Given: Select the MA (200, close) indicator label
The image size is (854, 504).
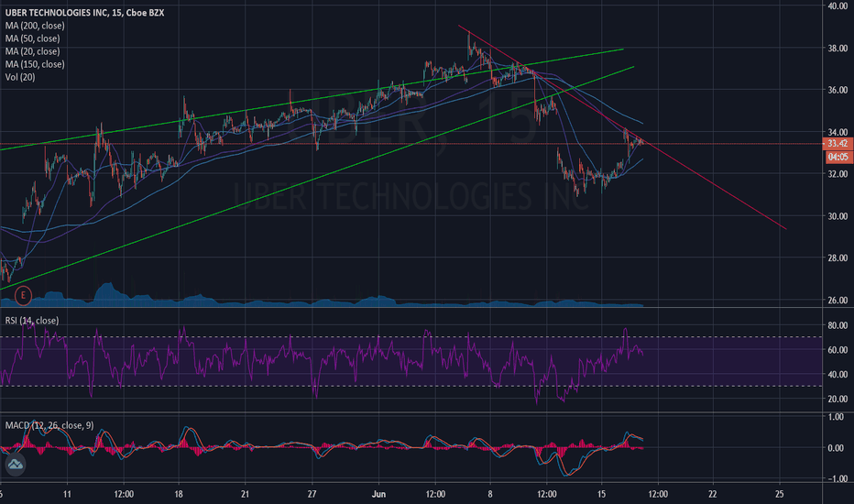Looking at the screenshot, I should pos(35,26).
